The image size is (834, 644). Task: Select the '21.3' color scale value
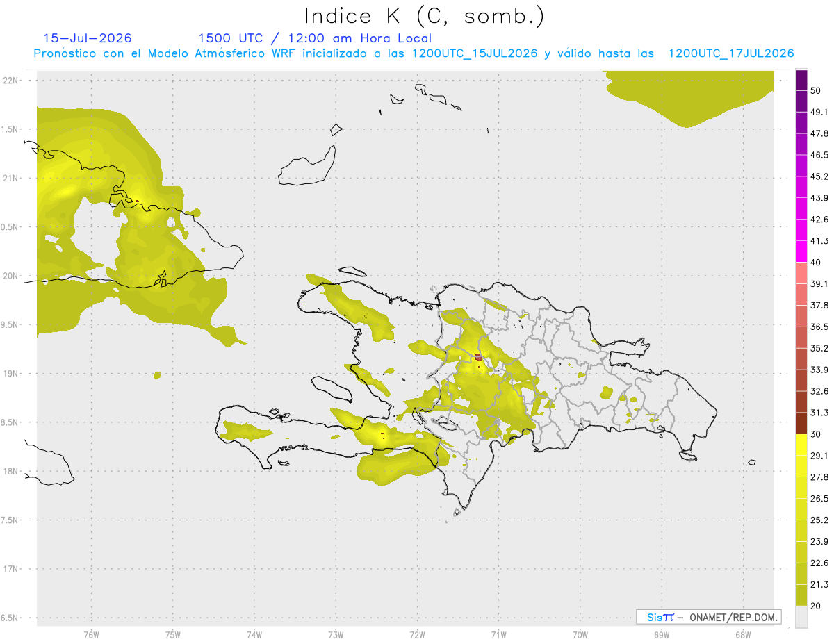tap(819, 584)
